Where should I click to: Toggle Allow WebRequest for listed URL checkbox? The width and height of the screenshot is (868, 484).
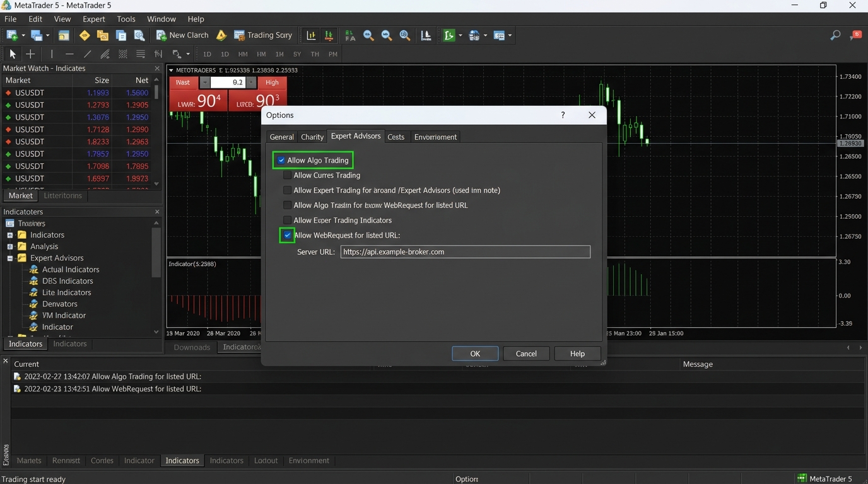pos(288,235)
